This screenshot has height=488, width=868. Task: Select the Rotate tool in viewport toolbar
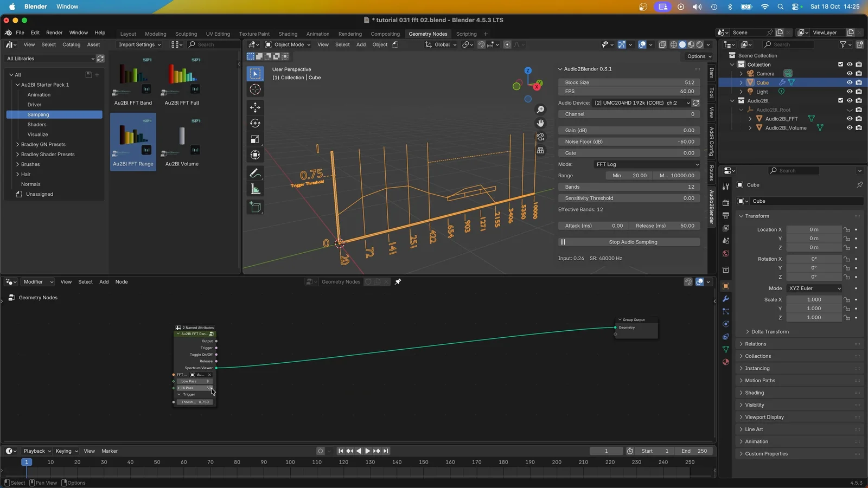pyautogui.click(x=255, y=123)
